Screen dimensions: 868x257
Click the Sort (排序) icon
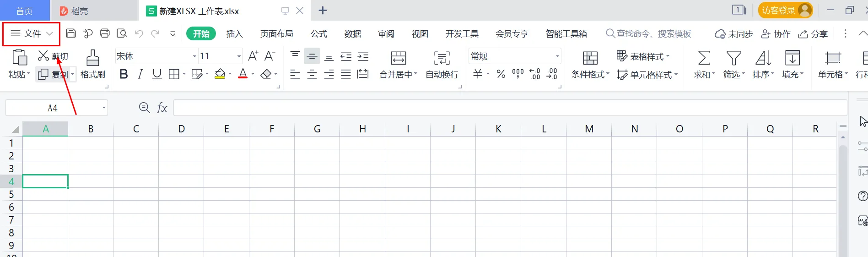[763, 58]
